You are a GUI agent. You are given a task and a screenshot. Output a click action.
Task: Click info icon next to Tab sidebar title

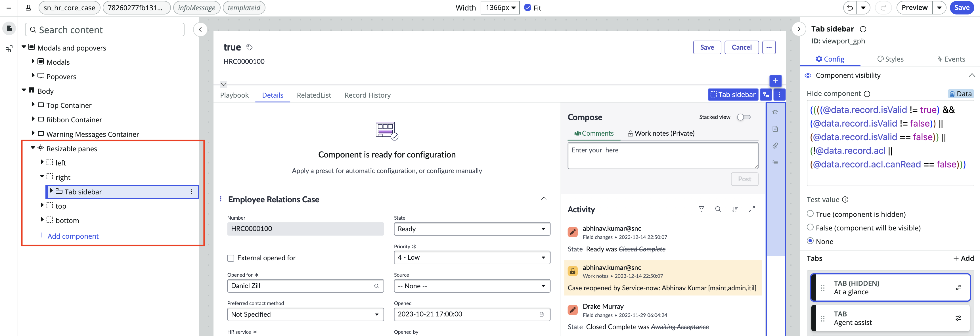click(863, 29)
